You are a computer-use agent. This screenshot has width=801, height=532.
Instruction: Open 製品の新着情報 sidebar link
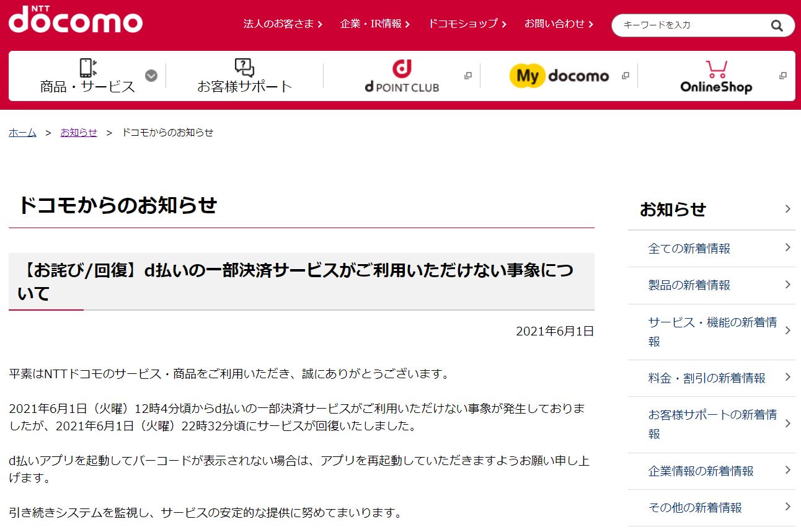(x=689, y=285)
